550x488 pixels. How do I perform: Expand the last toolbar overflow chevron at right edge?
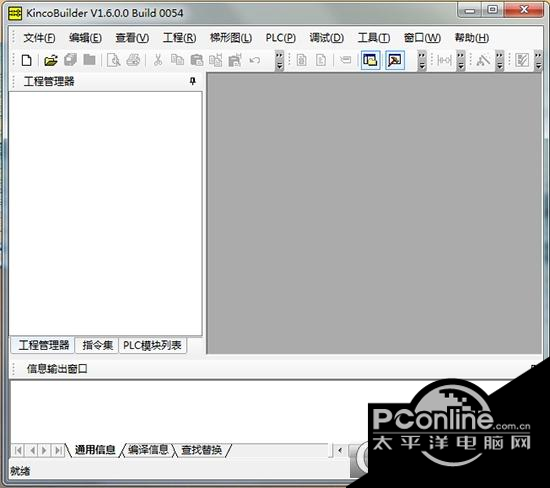pos(538,60)
